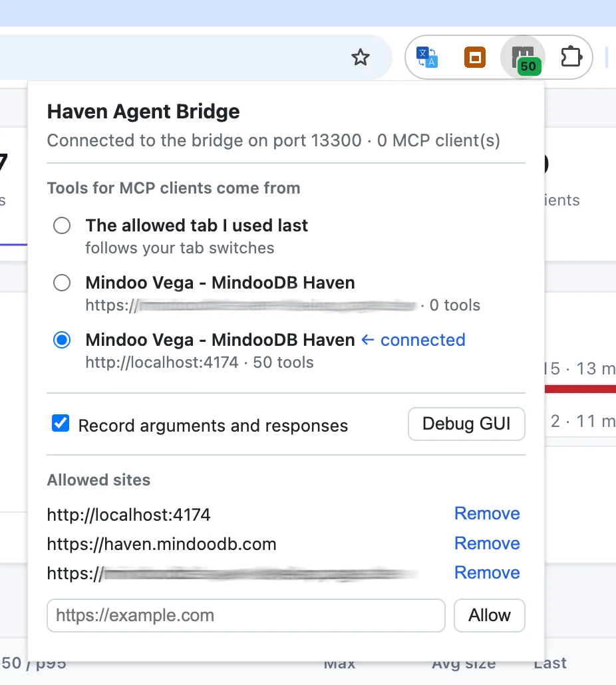
Task: Click the 'Allowed sites' heading
Action: click(98, 479)
